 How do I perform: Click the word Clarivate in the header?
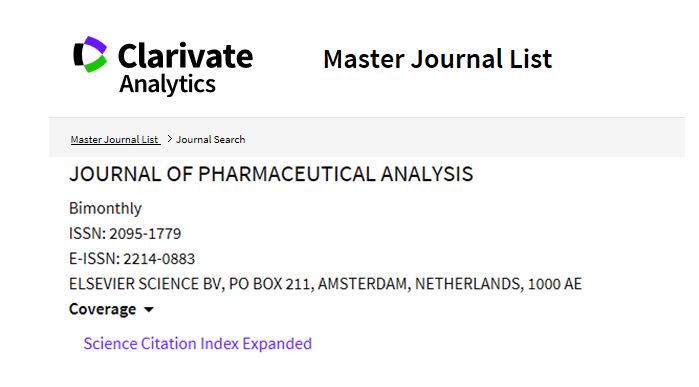coord(185,56)
